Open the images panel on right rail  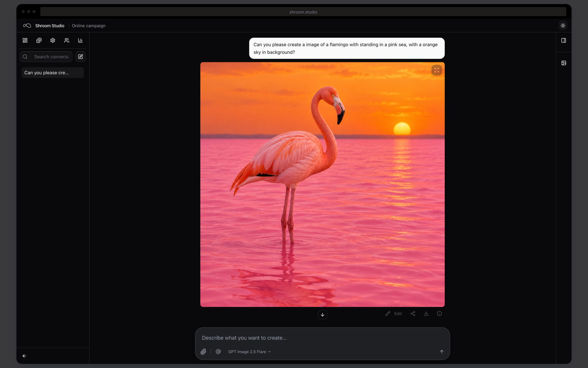(x=564, y=63)
